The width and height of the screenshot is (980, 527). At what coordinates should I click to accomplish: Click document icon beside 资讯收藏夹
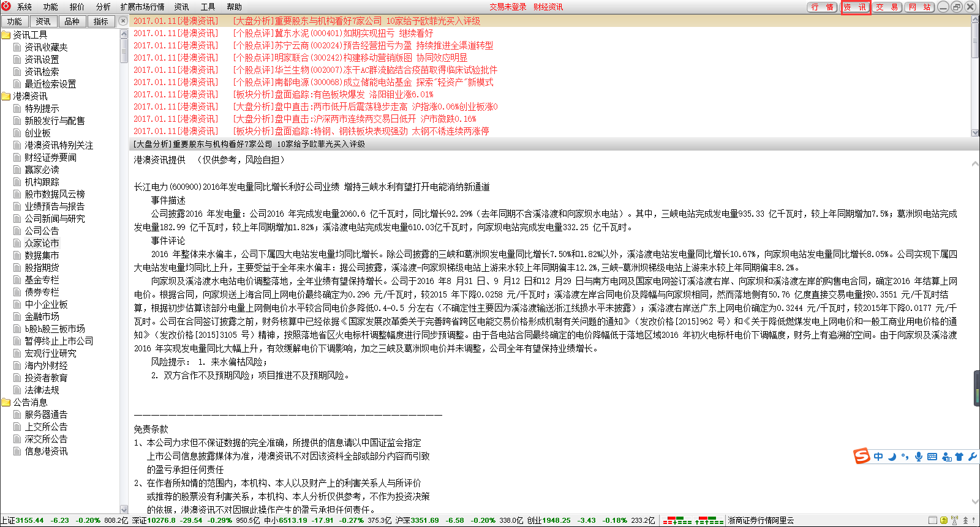[17, 47]
